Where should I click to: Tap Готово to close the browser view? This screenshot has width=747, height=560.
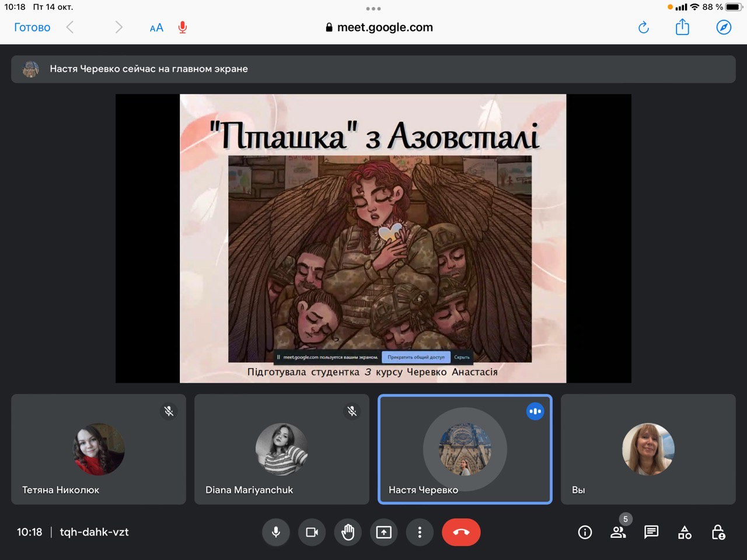tap(32, 27)
